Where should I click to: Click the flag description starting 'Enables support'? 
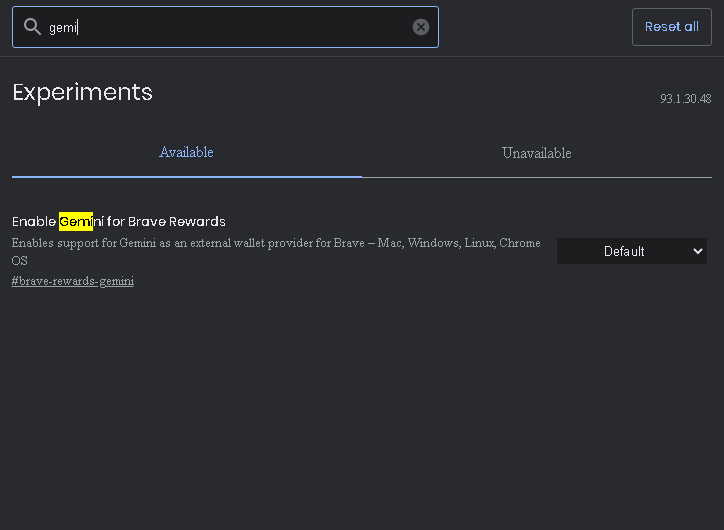276,252
